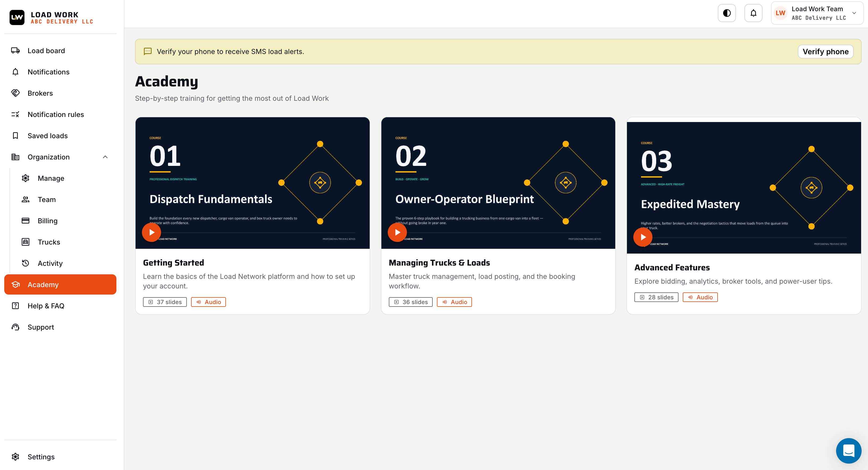
Task: Click the Expedited Mastery thumbnail
Action: 744,188
